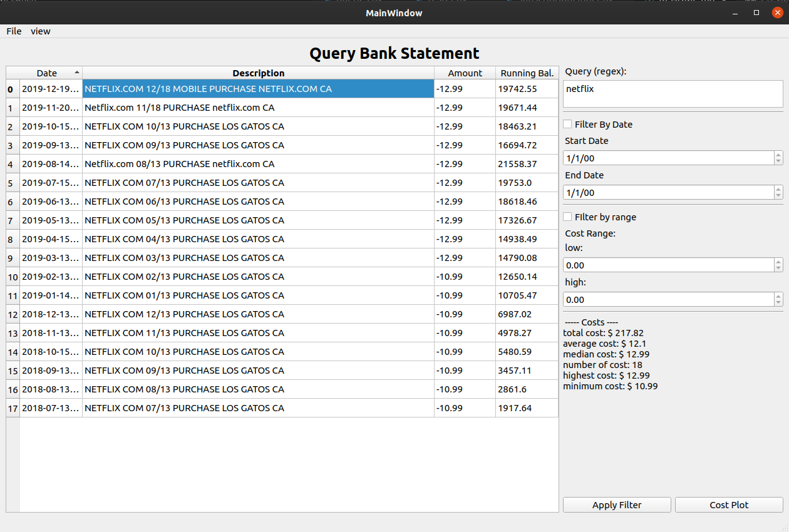
Task: Select the NETFLIX.COM 12/18 MOBILE PURCHASE description
Action: pyautogui.click(x=258, y=89)
